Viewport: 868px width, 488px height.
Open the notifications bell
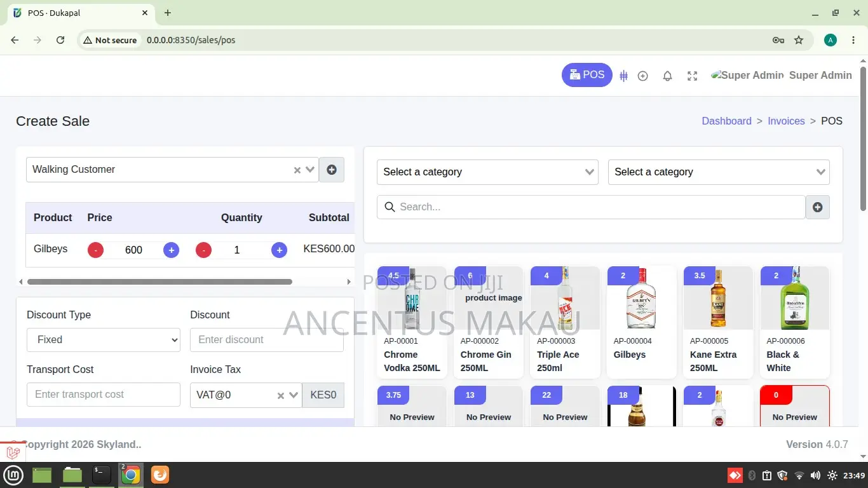667,76
